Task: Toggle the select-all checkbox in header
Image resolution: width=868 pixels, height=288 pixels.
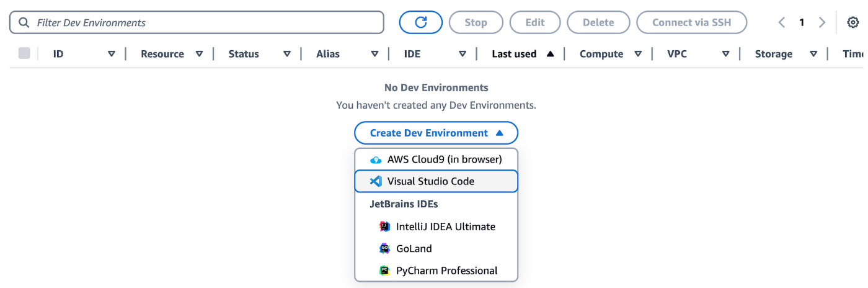Action: pos(24,53)
